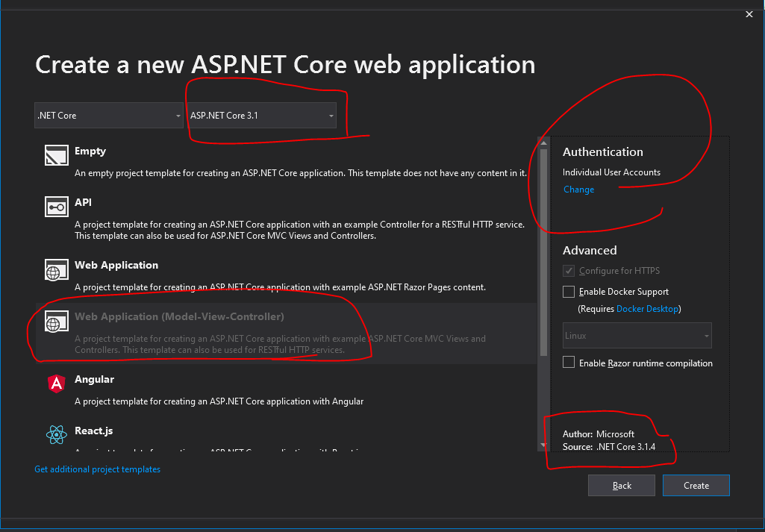Image resolution: width=765 pixels, height=532 pixels.
Task: Click the template list scroll up arrow
Action: coord(543,143)
